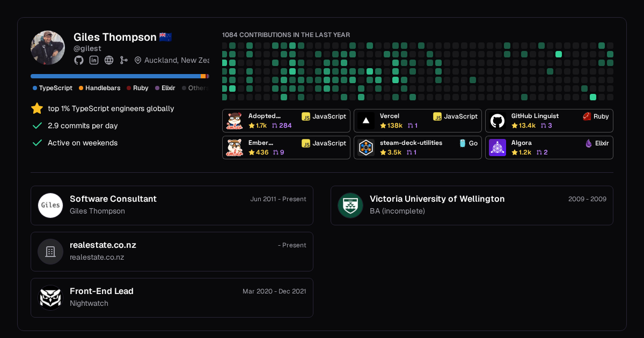Click the Vercel triangle logo
Viewport: 644px width, 338px height.
[366, 121]
